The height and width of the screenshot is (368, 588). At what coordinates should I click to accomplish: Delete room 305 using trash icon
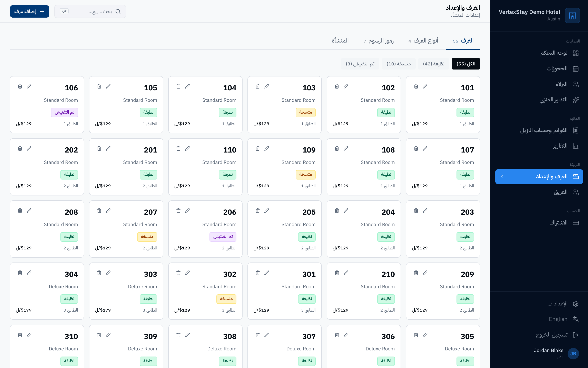(x=416, y=335)
